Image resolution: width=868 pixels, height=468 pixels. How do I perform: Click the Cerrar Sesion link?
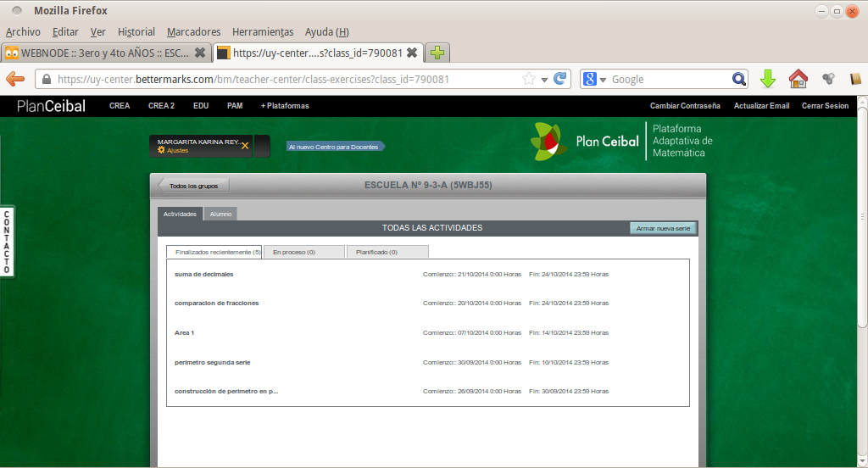click(x=825, y=106)
